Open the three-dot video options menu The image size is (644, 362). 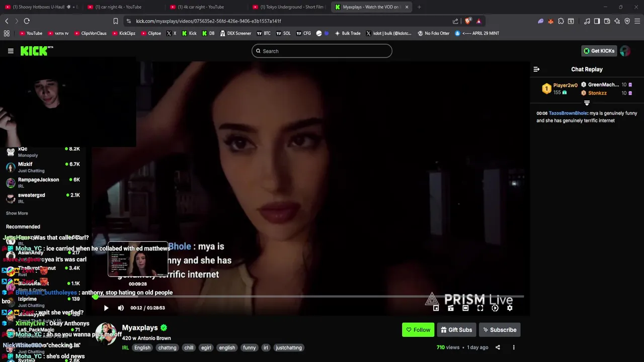tap(514, 347)
